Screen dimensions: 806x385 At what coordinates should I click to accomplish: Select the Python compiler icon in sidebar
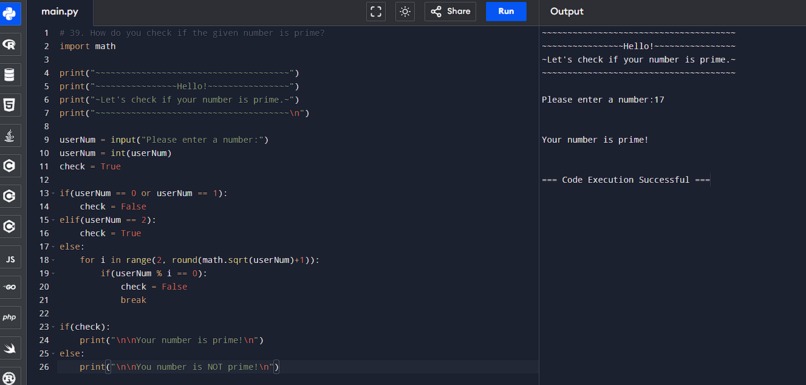click(x=10, y=14)
